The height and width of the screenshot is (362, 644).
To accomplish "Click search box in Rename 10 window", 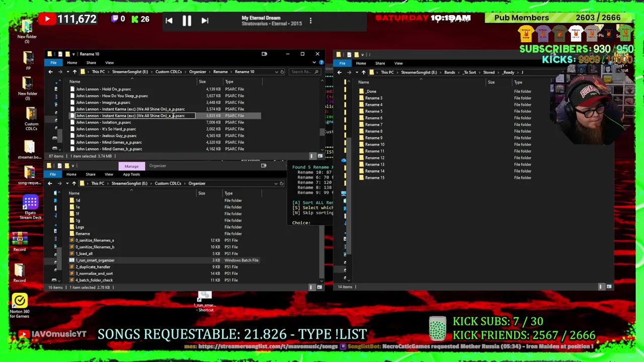I will pyautogui.click(x=305, y=72).
